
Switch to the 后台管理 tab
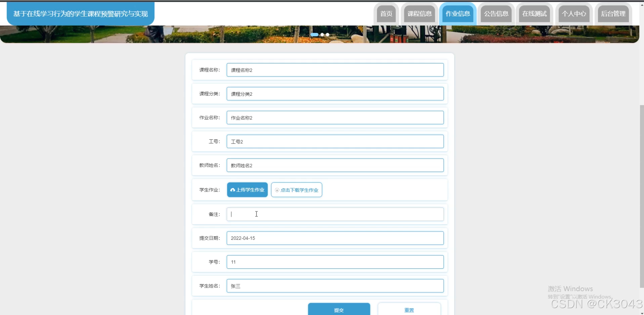613,14
